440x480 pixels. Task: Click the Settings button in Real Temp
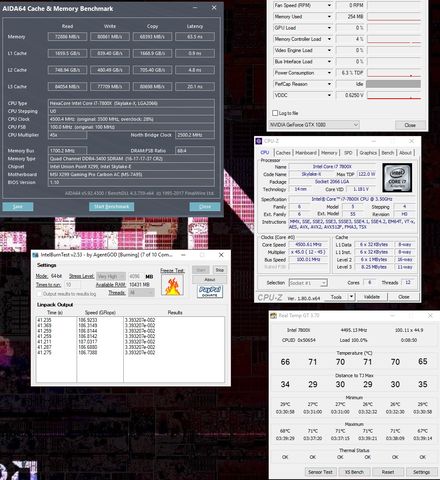point(421,472)
